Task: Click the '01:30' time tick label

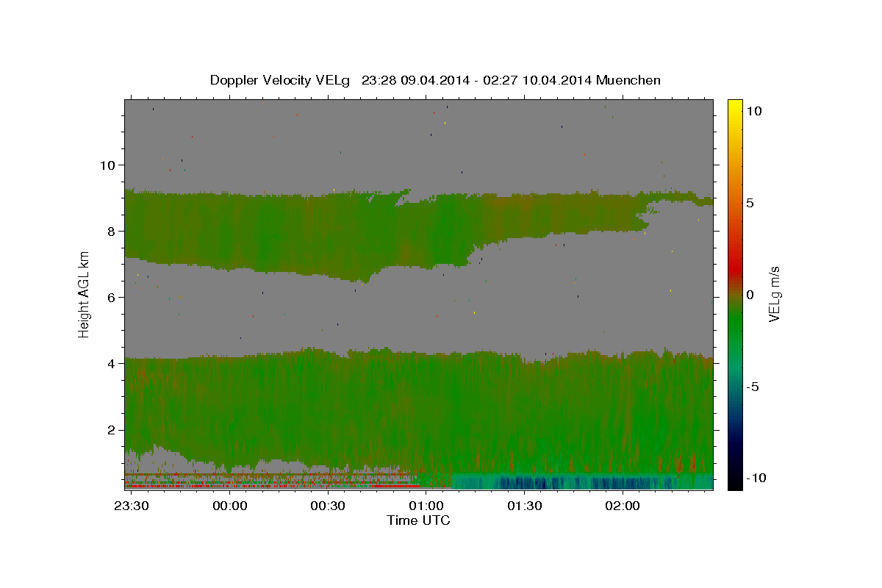Action: [526, 506]
